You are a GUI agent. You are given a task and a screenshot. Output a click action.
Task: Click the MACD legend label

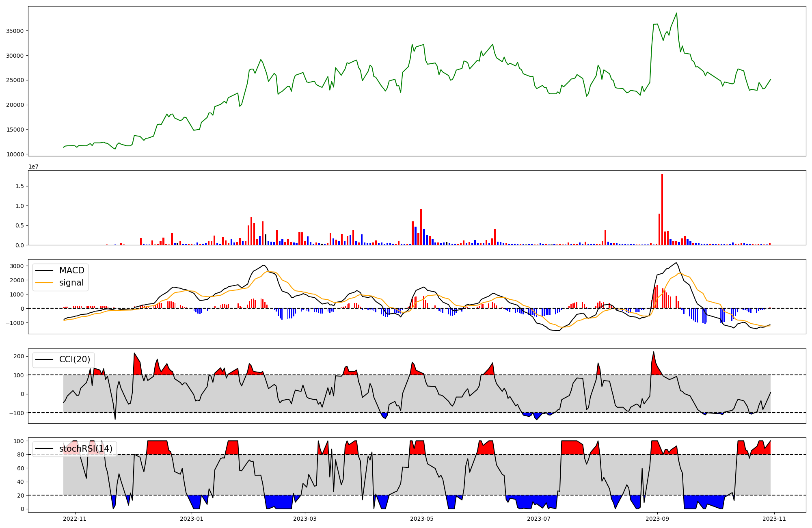coord(71,270)
